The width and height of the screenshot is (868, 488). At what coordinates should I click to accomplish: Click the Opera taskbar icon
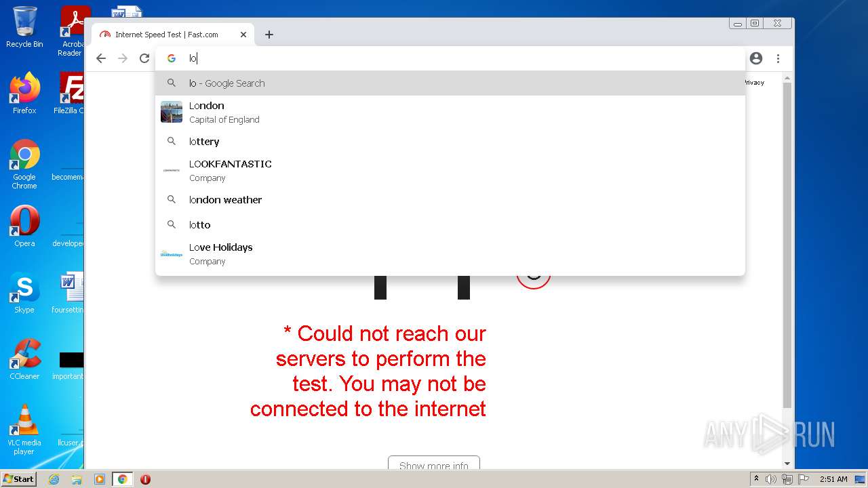click(145, 479)
